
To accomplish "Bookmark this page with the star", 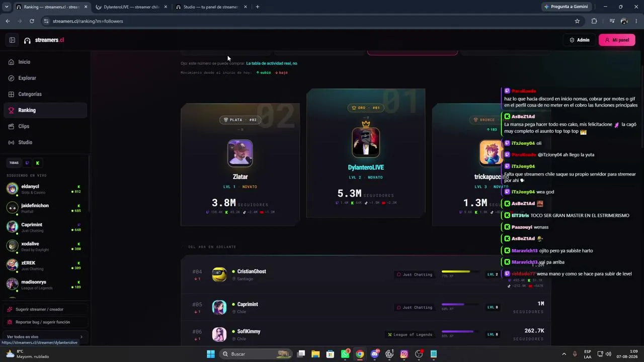I will 577,21.
